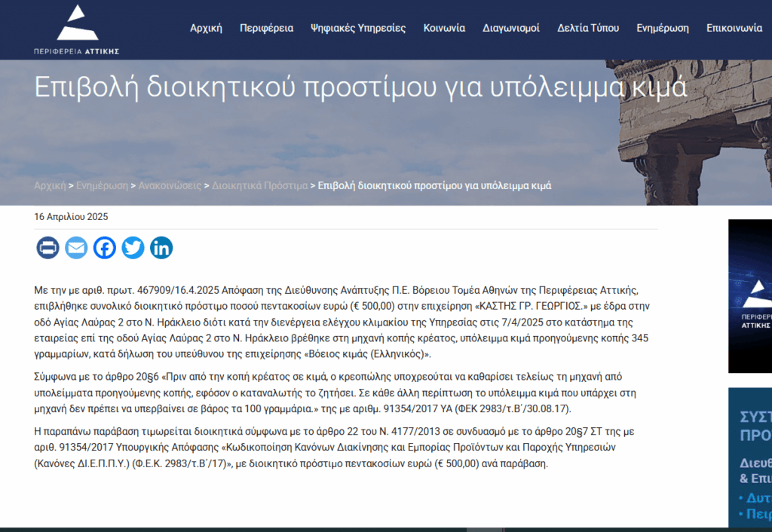Click the Ενημέρωση breadcrumb link
The image size is (772, 532).
tap(102, 185)
